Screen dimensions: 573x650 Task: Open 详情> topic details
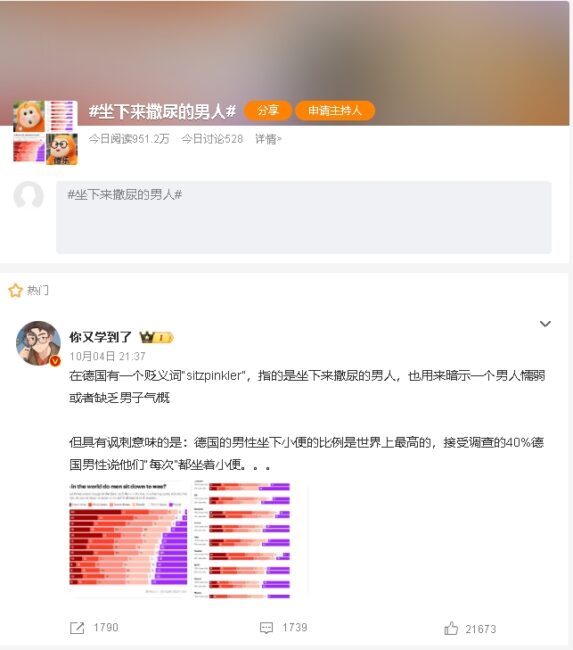[268, 139]
